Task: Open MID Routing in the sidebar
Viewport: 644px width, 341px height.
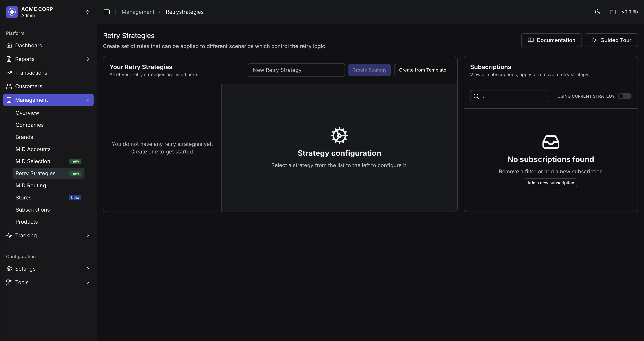Action: click(x=31, y=185)
